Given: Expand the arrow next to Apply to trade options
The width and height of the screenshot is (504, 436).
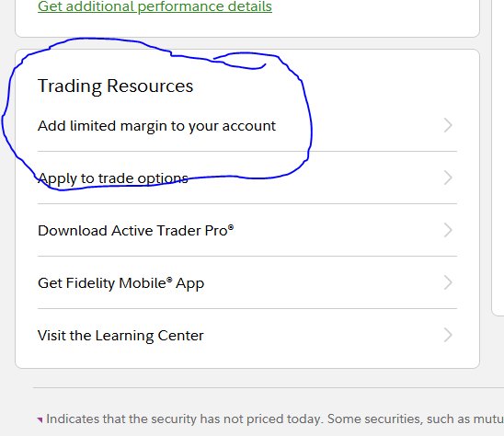Looking at the screenshot, I should pos(448,178).
